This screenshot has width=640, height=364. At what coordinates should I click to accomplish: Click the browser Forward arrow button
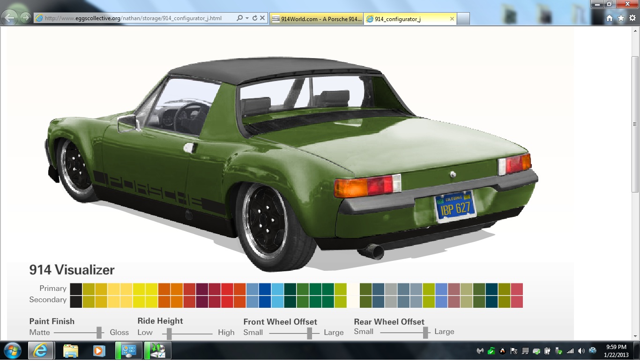tap(25, 18)
